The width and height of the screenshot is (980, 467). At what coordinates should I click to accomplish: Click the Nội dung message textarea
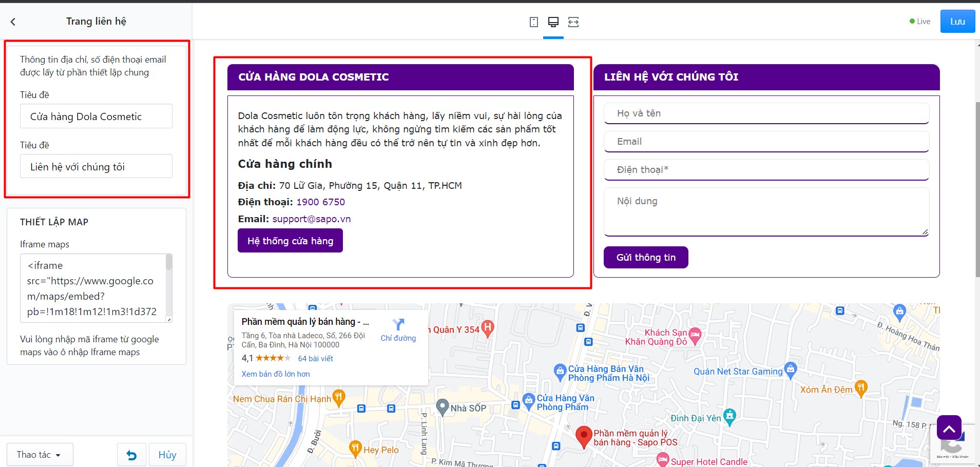(766, 212)
